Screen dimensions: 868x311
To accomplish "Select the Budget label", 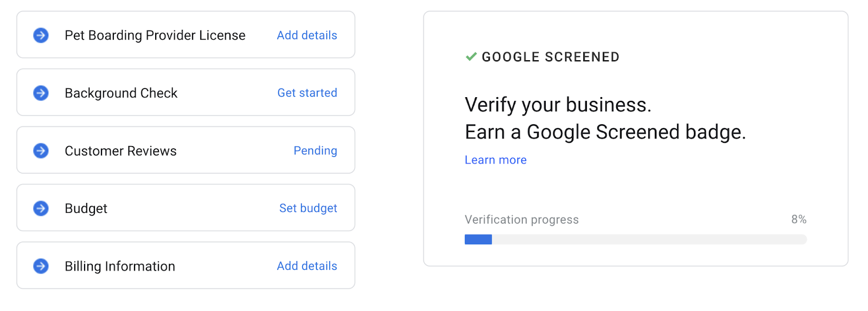I will pos(86,208).
